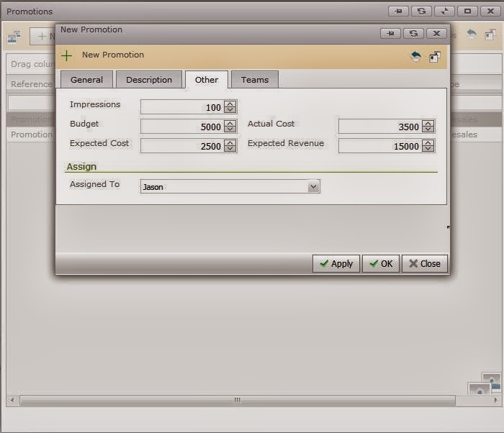Select the Other tab
The width and height of the screenshot is (504, 433).
[207, 79]
